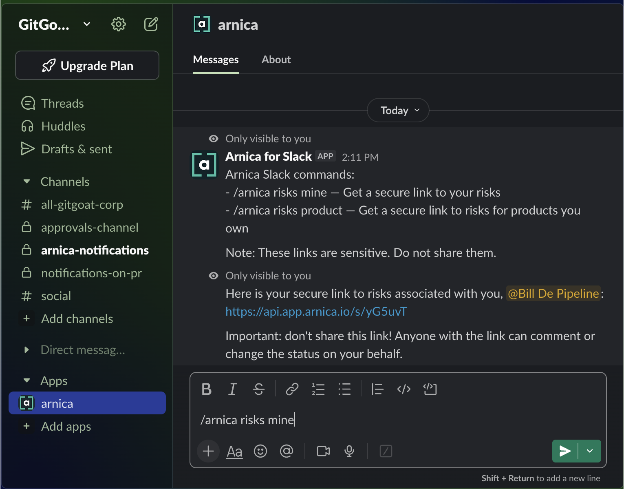This screenshot has width=624, height=490.
Task: Switch to the About tab
Action: point(276,60)
